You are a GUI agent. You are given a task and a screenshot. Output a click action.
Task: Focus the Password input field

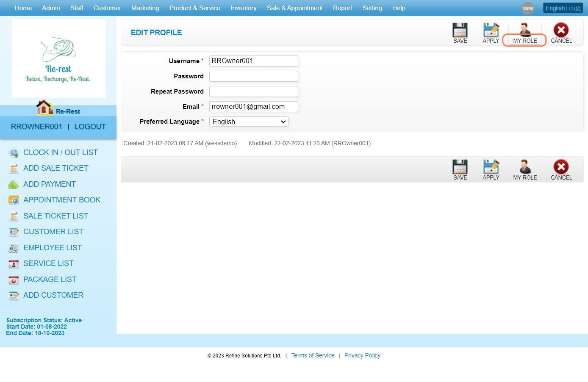pyautogui.click(x=254, y=76)
